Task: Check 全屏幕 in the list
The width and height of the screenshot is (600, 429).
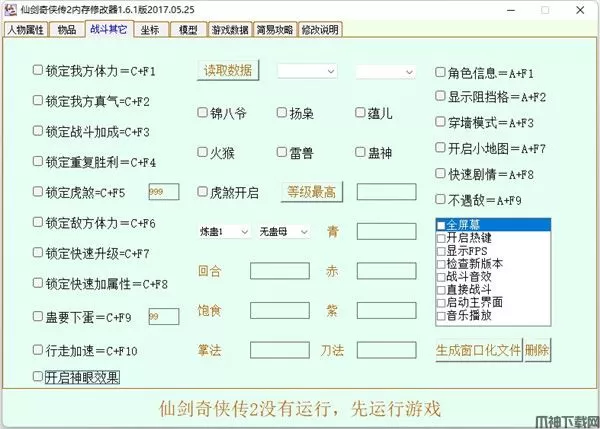Action: click(441, 225)
